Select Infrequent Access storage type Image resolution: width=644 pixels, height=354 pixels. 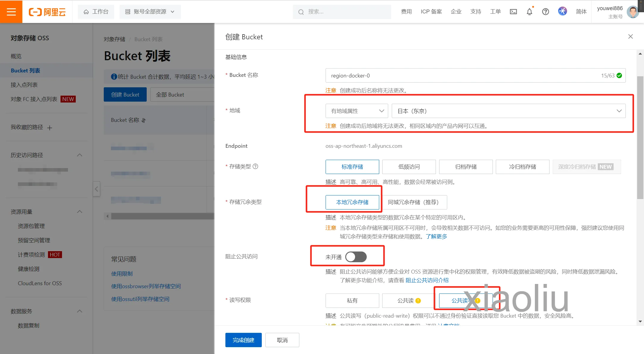(409, 167)
